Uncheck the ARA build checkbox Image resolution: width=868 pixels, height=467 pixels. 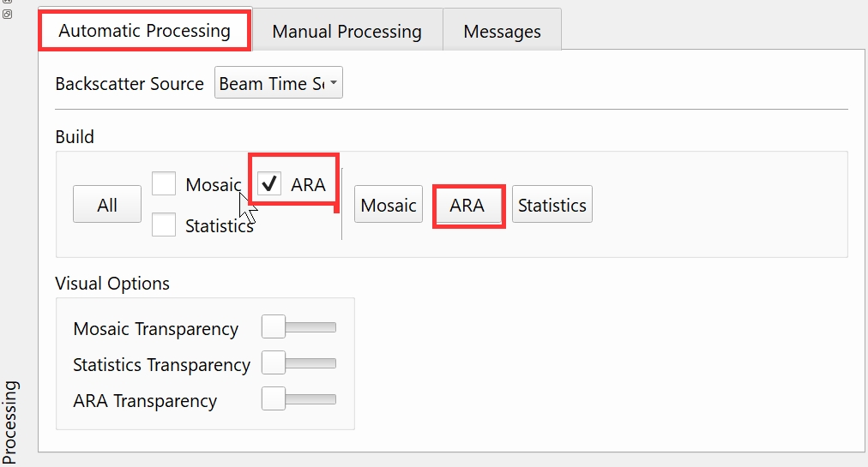click(x=270, y=183)
